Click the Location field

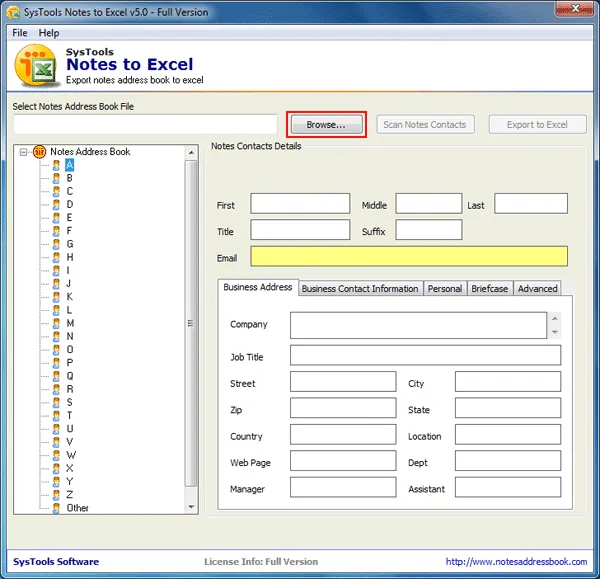(x=508, y=434)
